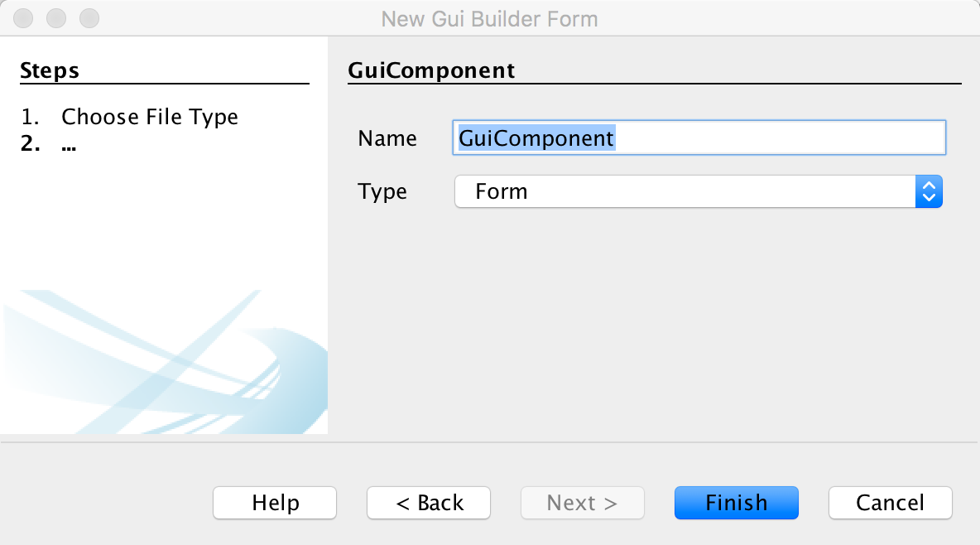Click the New Gui Builder Form title bar
Image resolution: width=980 pixels, height=545 pixels.
490,18
